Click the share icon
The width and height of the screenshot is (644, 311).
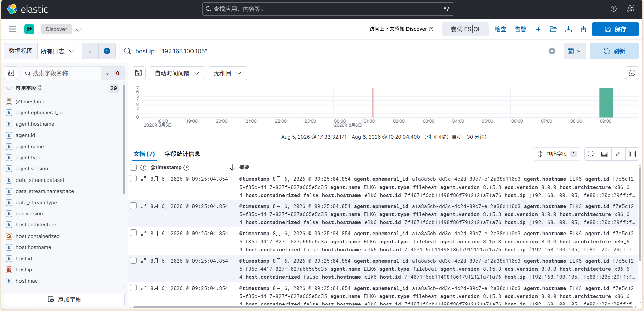(x=584, y=29)
